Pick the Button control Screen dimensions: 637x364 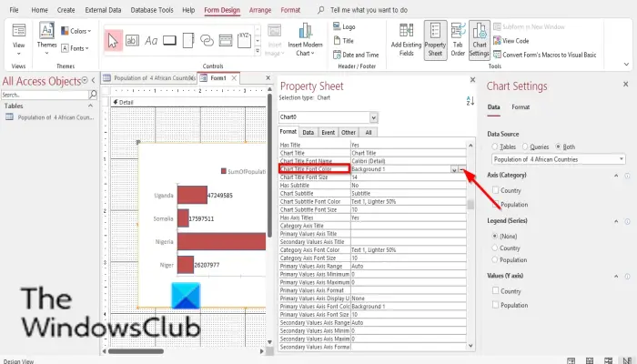pos(170,40)
